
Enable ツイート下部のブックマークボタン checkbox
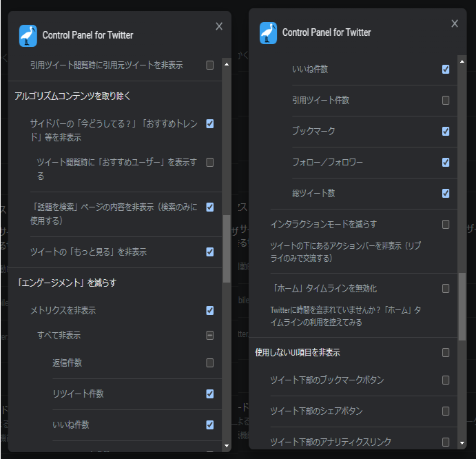(x=446, y=380)
